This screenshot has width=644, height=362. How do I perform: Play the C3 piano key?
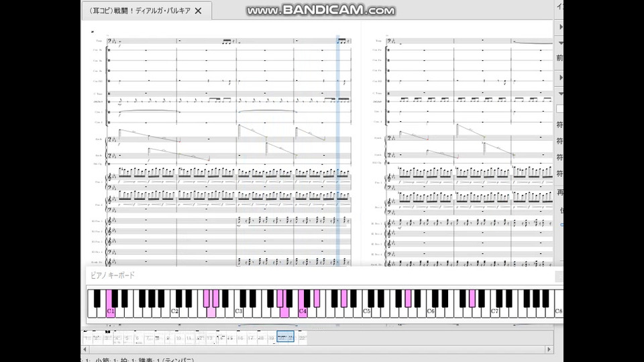(x=238, y=312)
